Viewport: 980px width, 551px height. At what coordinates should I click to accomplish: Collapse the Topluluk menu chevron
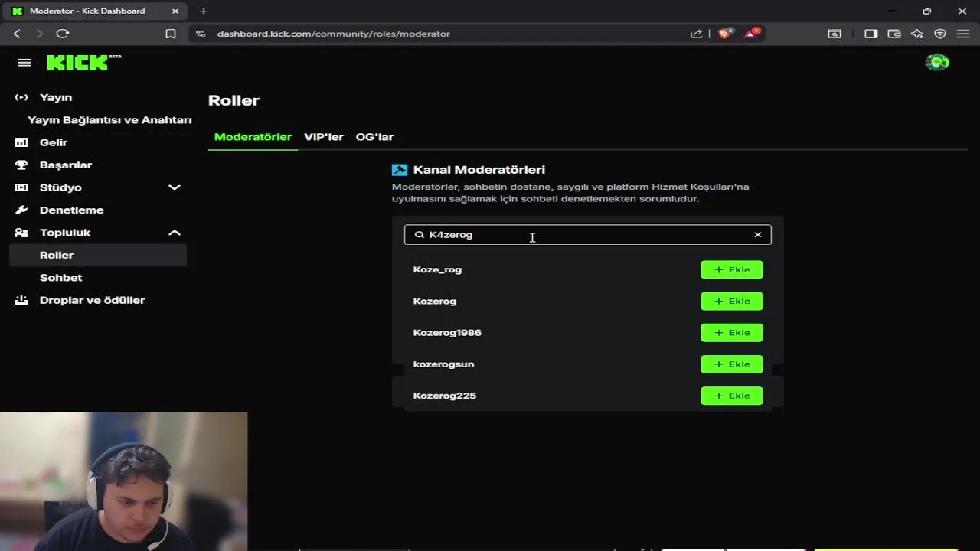[175, 233]
